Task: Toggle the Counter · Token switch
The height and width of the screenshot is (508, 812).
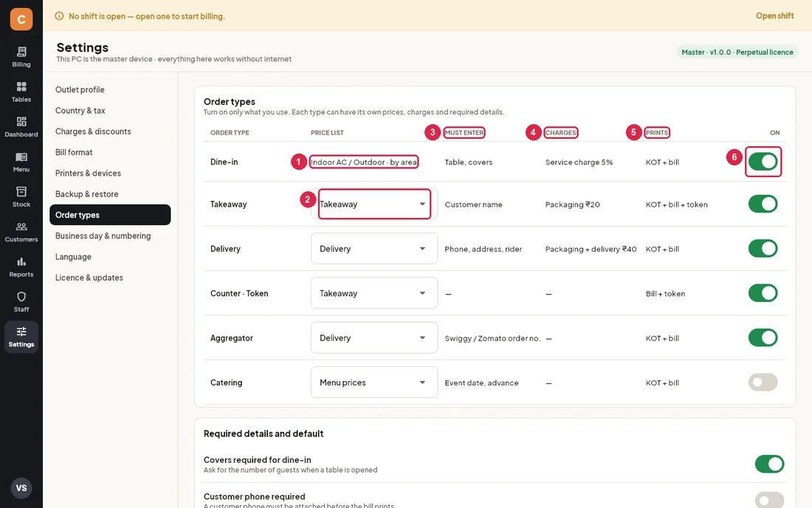Action: 763,293
